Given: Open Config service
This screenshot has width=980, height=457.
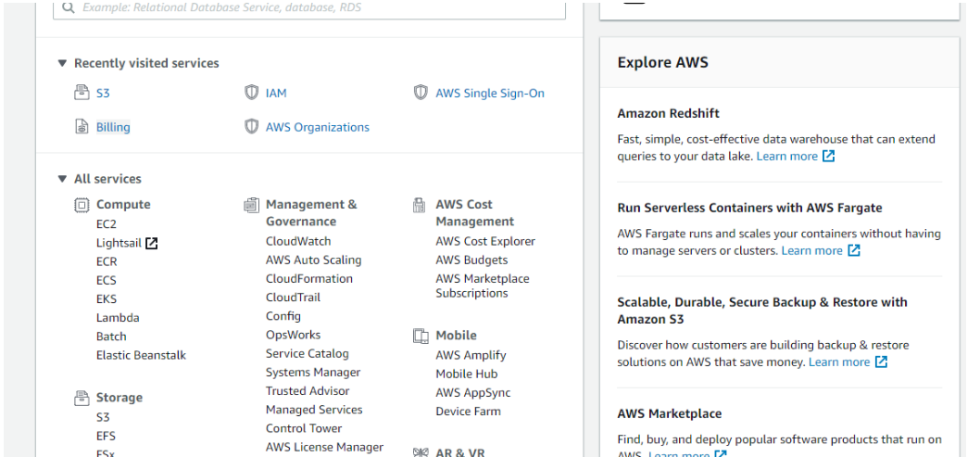Looking at the screenshot, I should tap(283, 316).
